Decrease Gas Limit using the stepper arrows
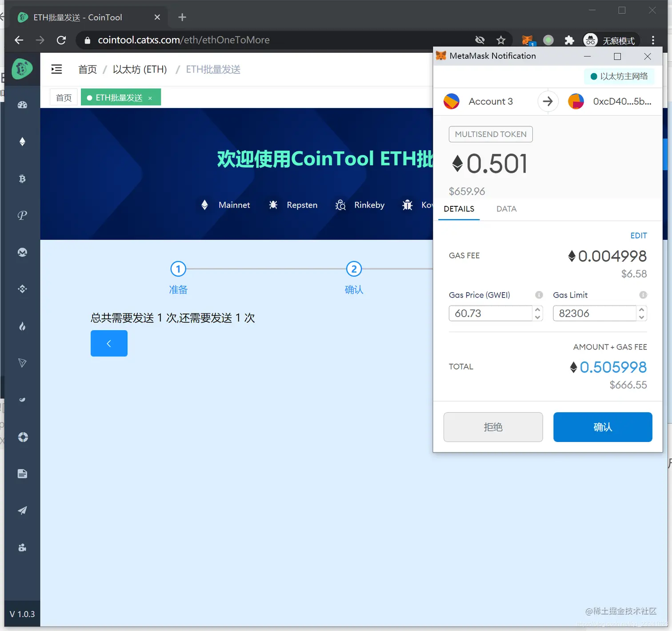672x631 pixels. [642, 317]
